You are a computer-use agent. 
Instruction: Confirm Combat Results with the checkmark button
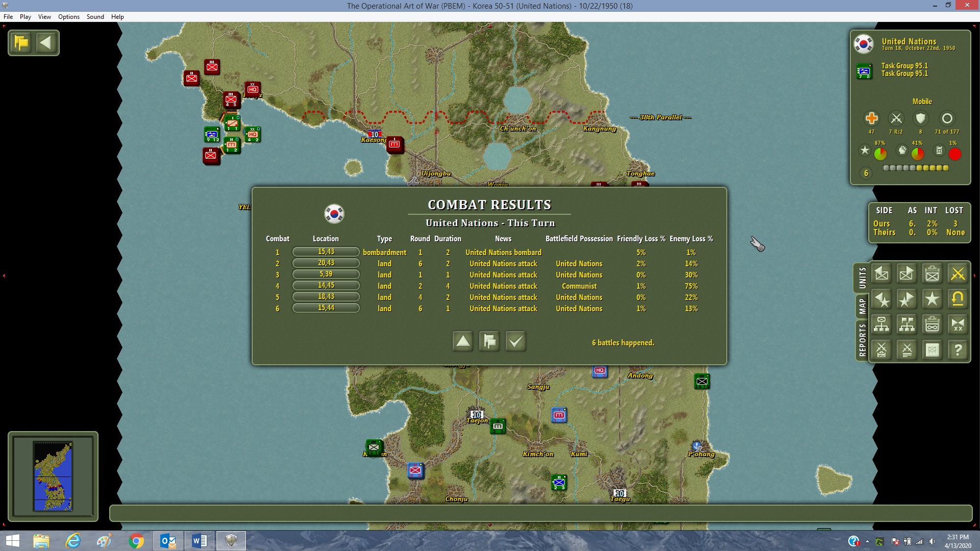point(516,341)
